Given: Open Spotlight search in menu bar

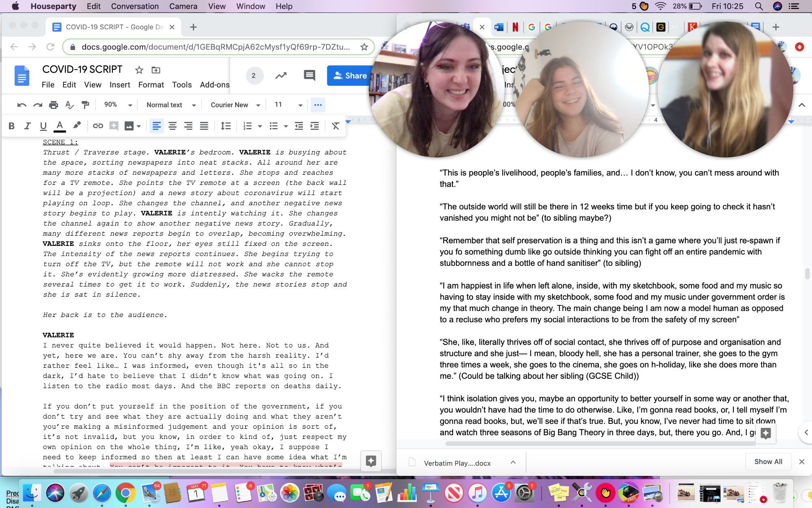Looking at the screenshot, I should pyautogui.click(x=758, y=6).
